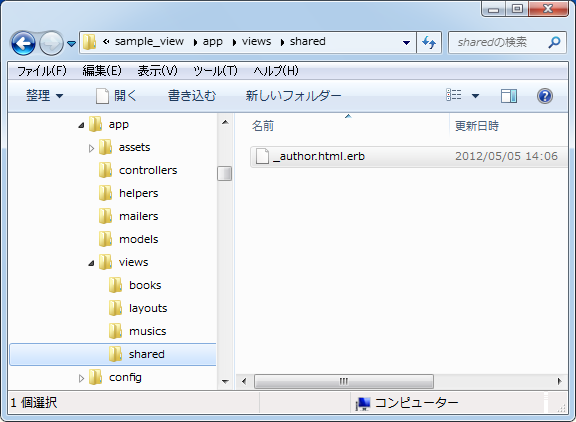The image size is (576, 422).
Task: Open the recent pages dropdown arrow
Action: [72, 44]
